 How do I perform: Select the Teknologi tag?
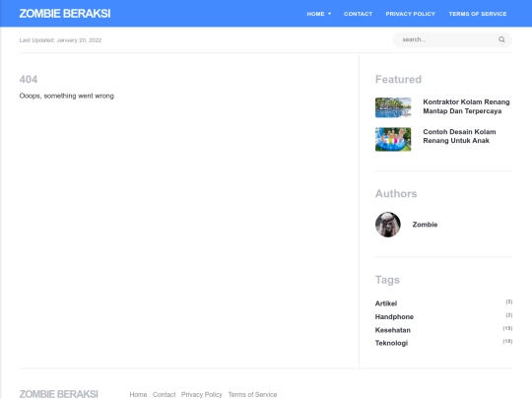391,343
